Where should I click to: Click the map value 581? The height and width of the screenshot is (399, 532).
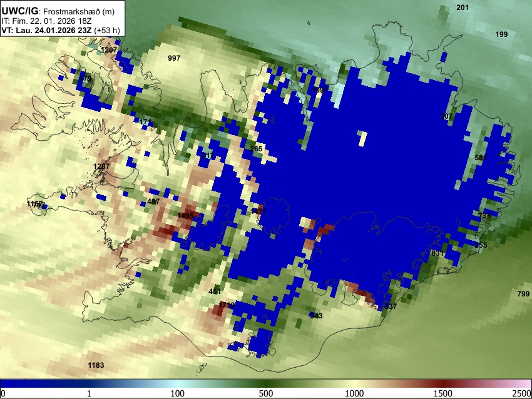pos(481,158)
